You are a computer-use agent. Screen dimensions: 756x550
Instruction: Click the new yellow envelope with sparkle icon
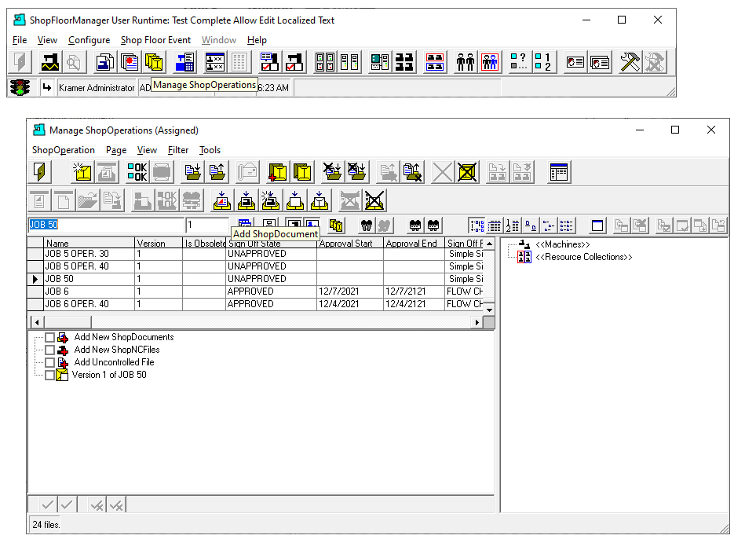click(82, 172)
